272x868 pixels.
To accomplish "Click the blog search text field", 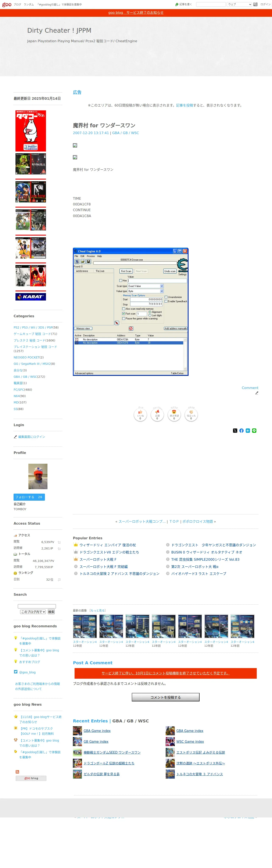I will (37, 606).
